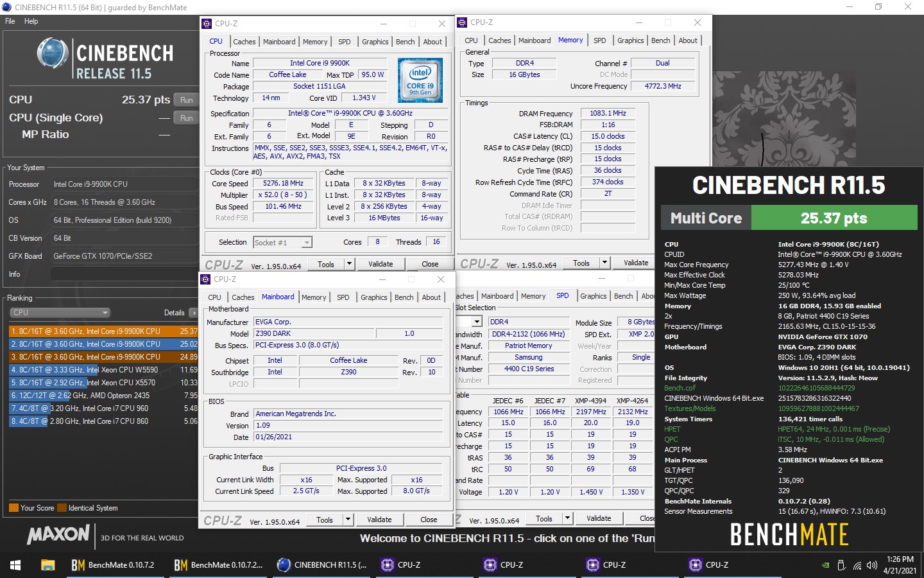This screenshot has width=924, height=578.
Task: Run the CPU (Single Core) test
Action: (187, 118)
